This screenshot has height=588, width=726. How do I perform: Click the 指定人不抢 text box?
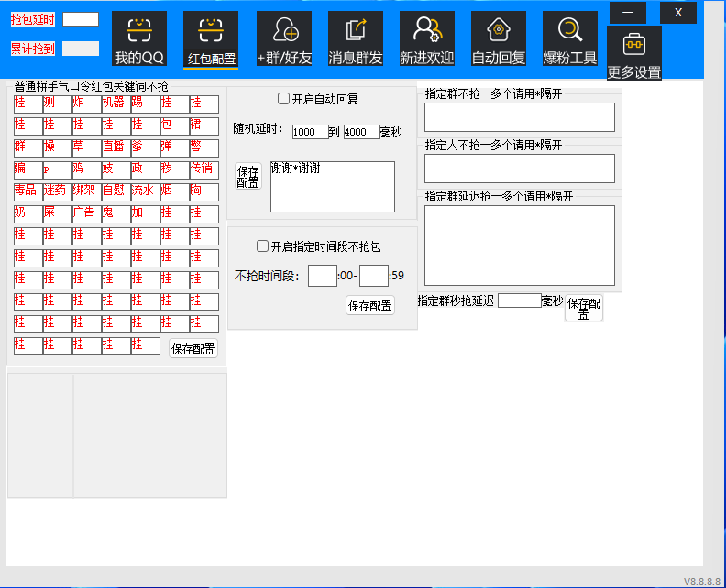(519, 169)
